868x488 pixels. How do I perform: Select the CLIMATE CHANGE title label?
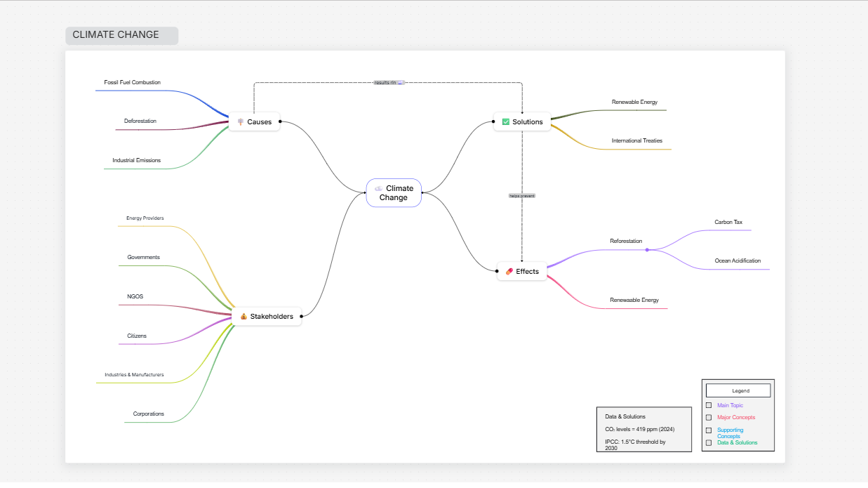(122, 35)
